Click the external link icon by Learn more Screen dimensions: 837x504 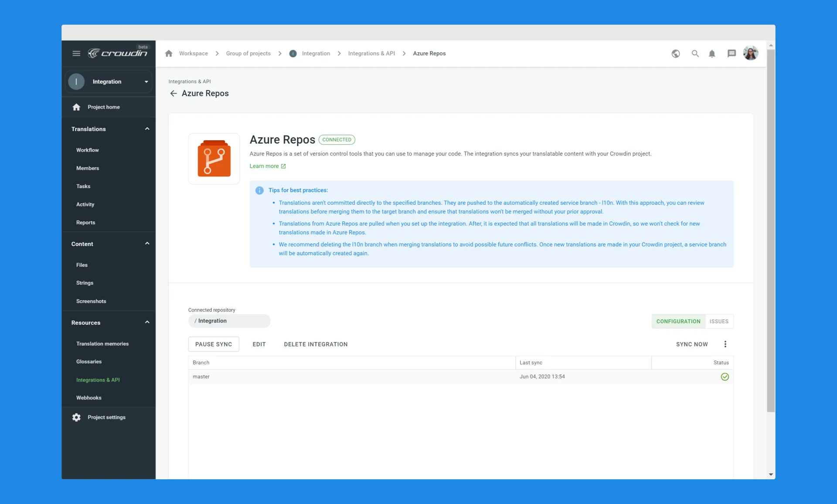pos(283,166)
